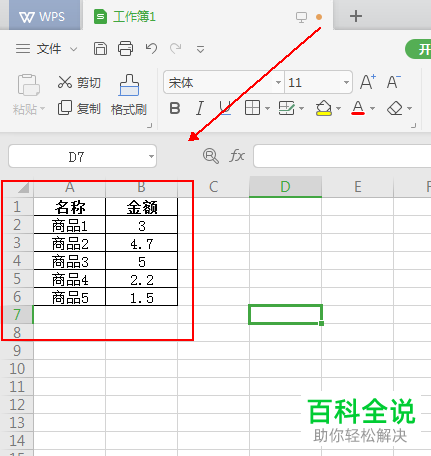Open the 粘贴 dropdown arrow
Viewport: 431px width, 456px height.
pyautogui.click(x=42, y=109)
